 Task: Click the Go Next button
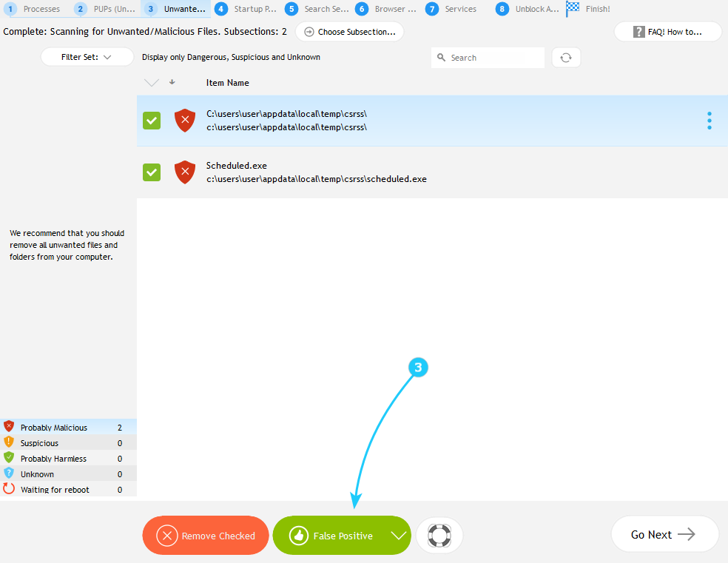click(x=664, y=534)
